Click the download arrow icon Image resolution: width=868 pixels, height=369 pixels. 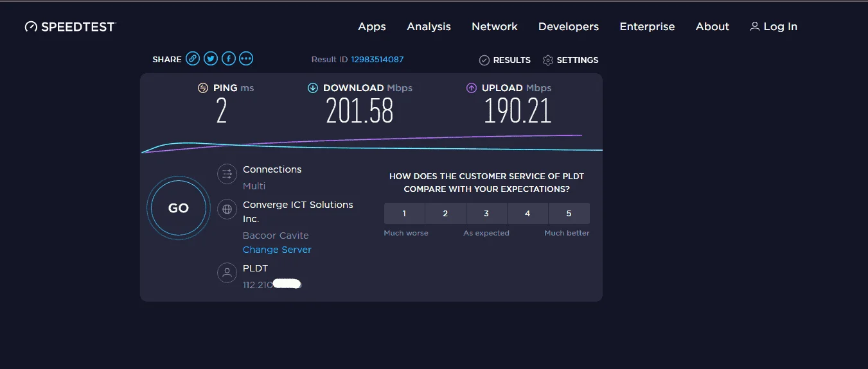(x=313, y=88)
